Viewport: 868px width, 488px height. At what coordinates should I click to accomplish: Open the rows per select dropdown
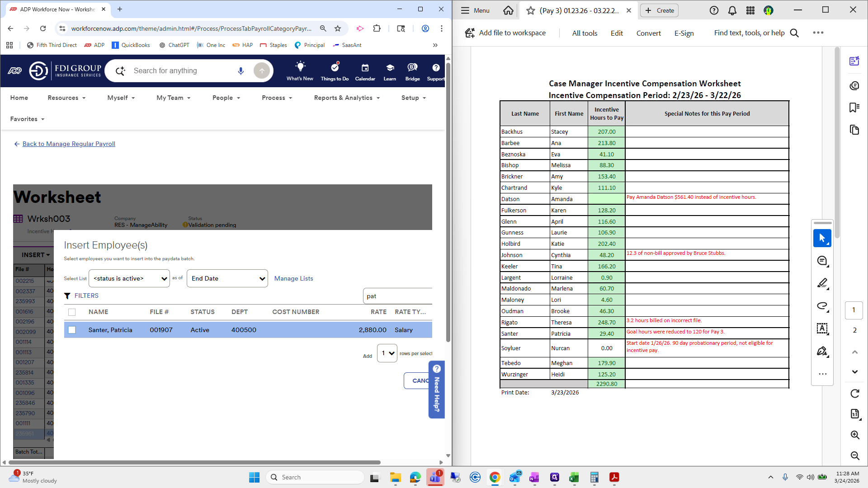387,353
